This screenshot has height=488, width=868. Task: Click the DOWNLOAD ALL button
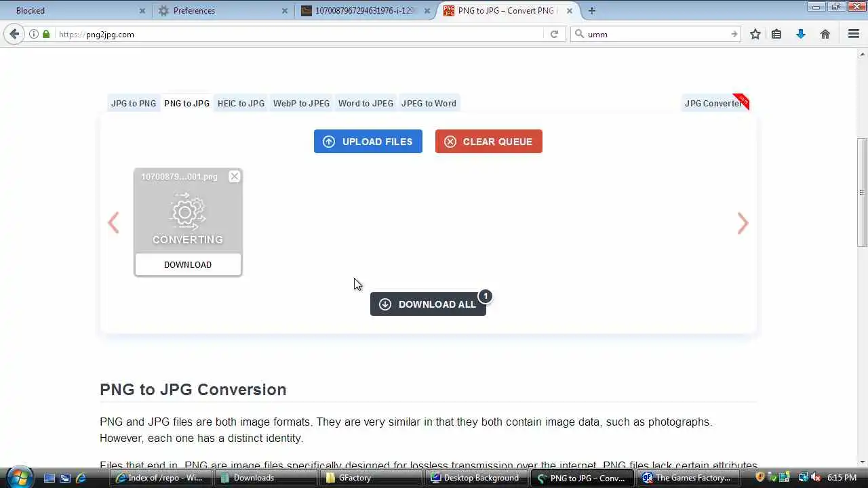pos(428,304)
